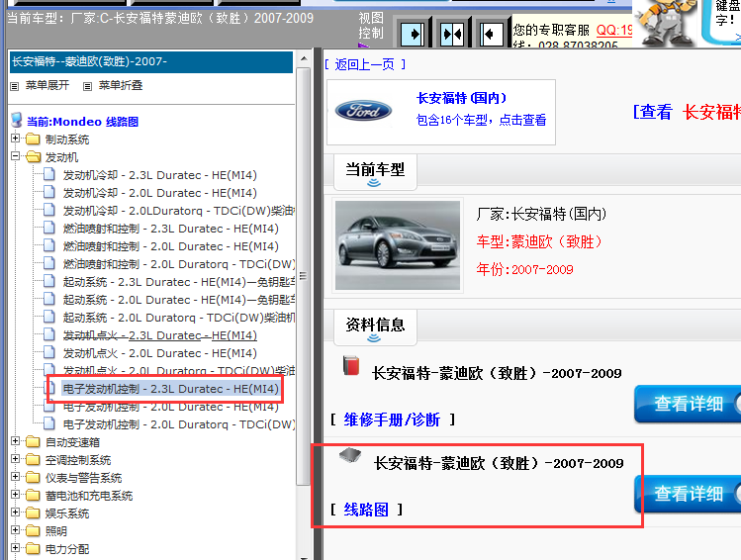Click the 制动系统 folder icon

click(33, 139)
